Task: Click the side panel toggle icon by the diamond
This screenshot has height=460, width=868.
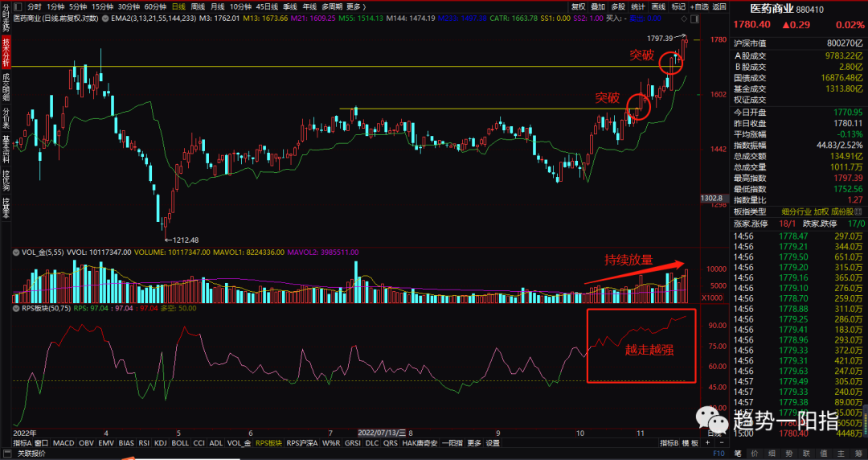Action: pos(695,18)
